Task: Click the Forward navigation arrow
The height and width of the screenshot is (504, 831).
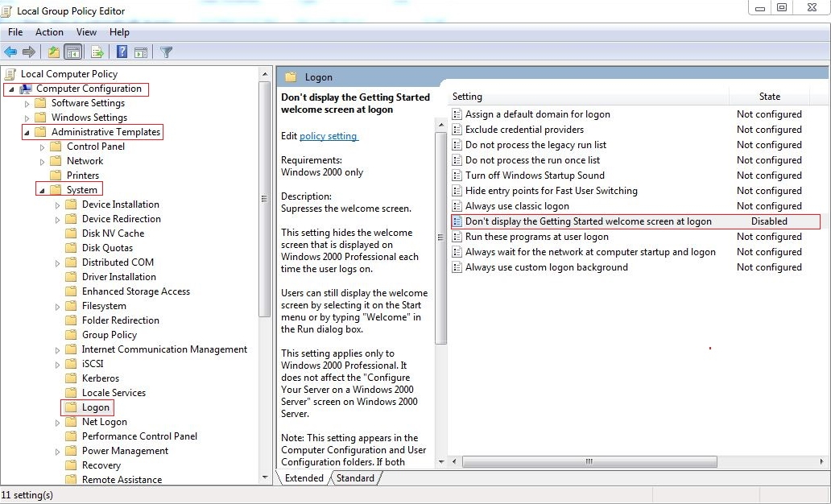Action: [x=28, y=52]
